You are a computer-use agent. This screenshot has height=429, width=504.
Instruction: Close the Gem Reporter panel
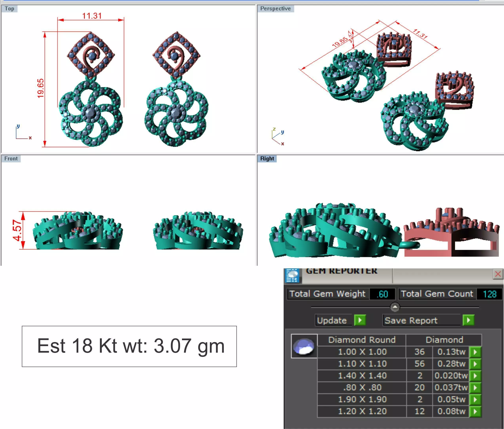(x=498, y=274)
